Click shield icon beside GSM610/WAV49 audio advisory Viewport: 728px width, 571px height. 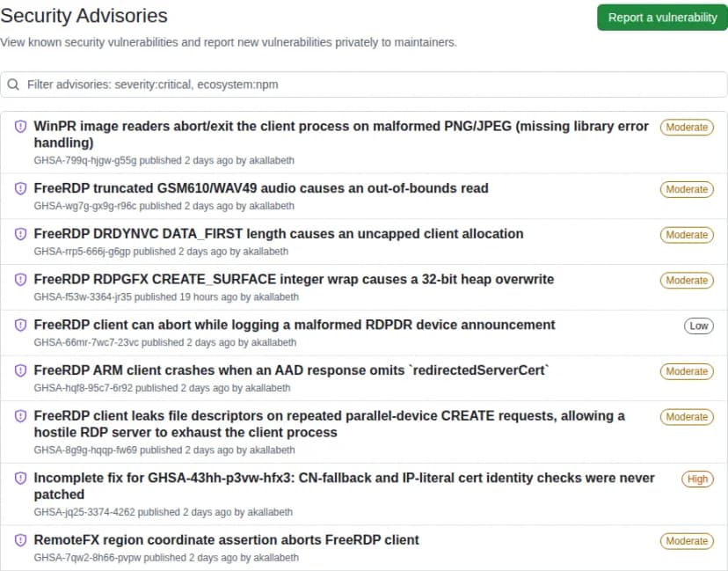coord(20,188)
